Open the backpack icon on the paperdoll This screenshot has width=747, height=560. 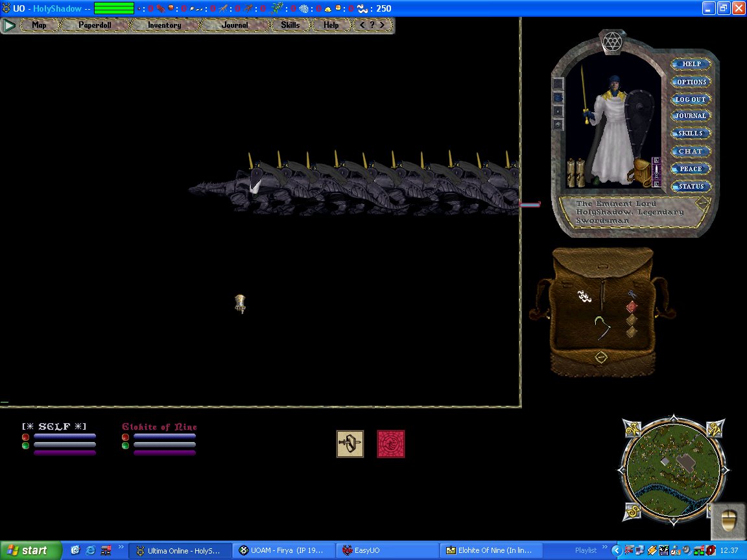pos(642,172)
